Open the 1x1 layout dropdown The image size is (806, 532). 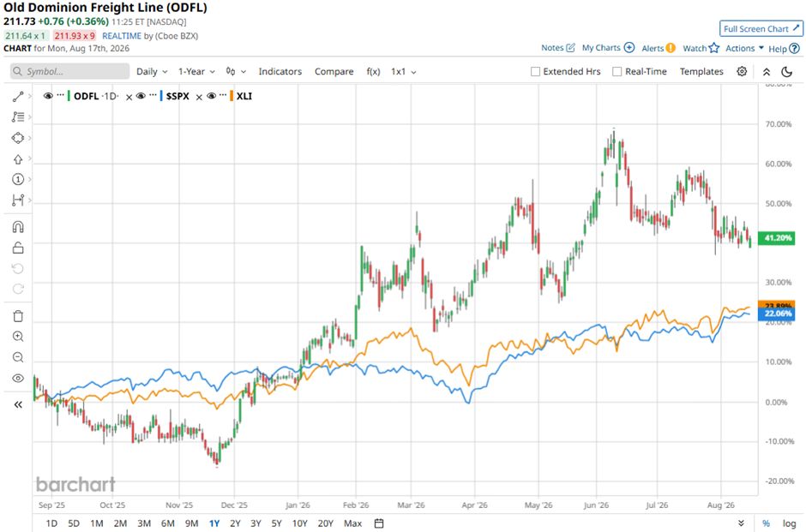[x=404, y=71]
